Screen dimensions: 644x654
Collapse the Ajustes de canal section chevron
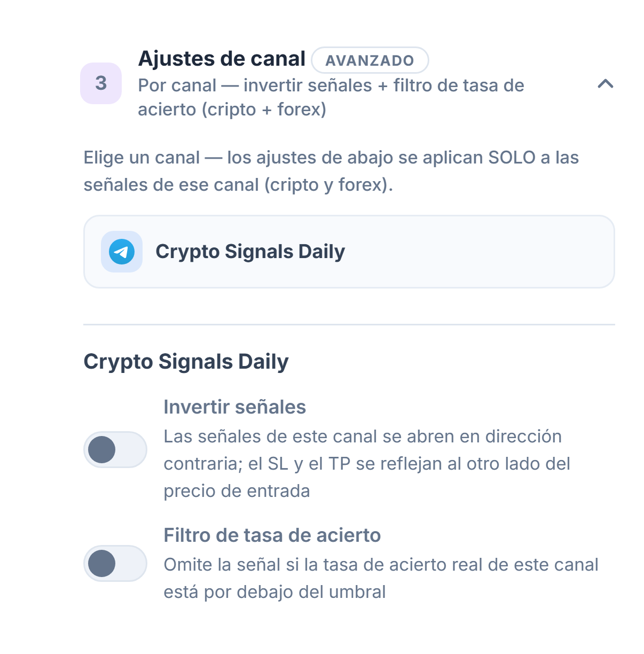(x=605, y=84)
